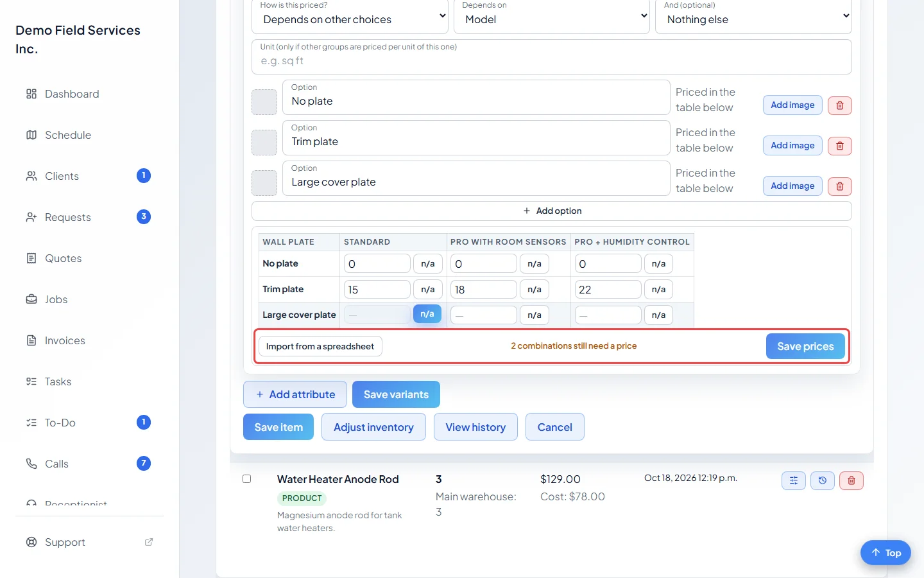Click the Support external-link icon
Viewport: 924px width, 578px height.
pyautogui.click(x=149, y=542)
